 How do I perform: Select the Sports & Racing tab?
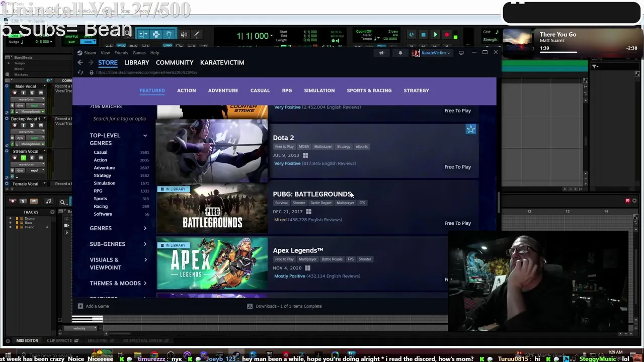click(x=369, y=90)
